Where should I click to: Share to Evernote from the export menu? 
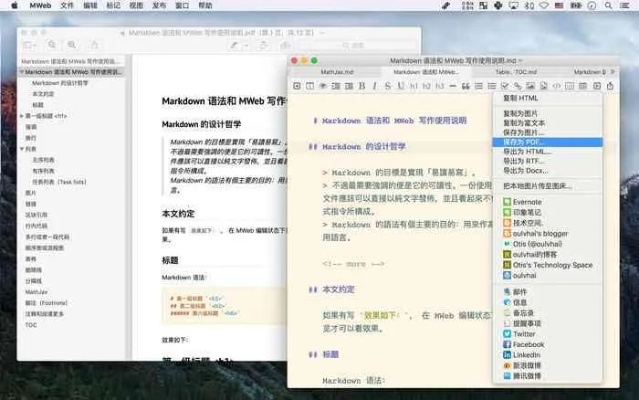528,201
